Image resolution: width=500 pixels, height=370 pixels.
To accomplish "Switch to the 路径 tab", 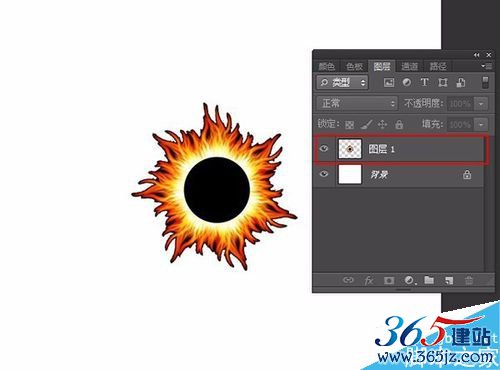I will 438,66.
